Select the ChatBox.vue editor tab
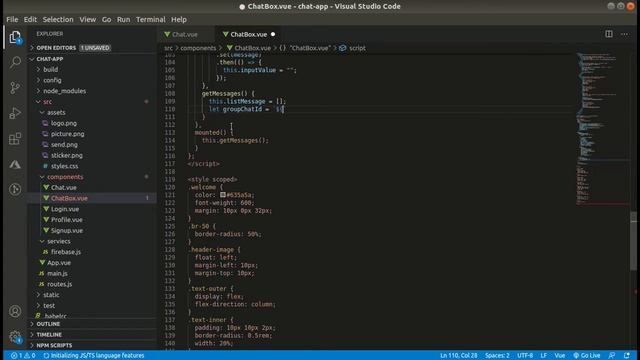 pos(249,34)
